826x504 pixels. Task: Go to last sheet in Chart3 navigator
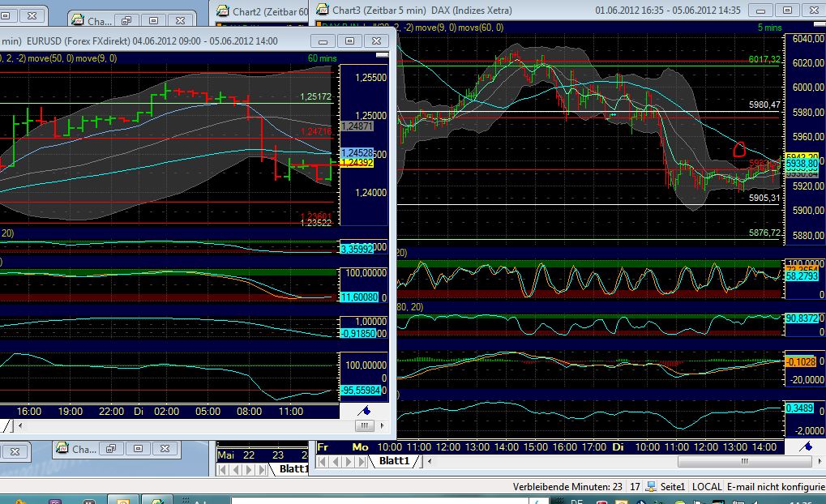[362, 461]
